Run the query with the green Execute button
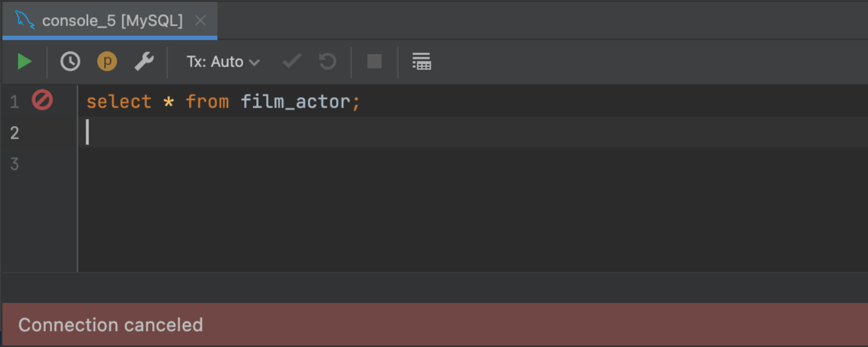The width and height of the screenshot is (868, 347). (x=24, y=61)
